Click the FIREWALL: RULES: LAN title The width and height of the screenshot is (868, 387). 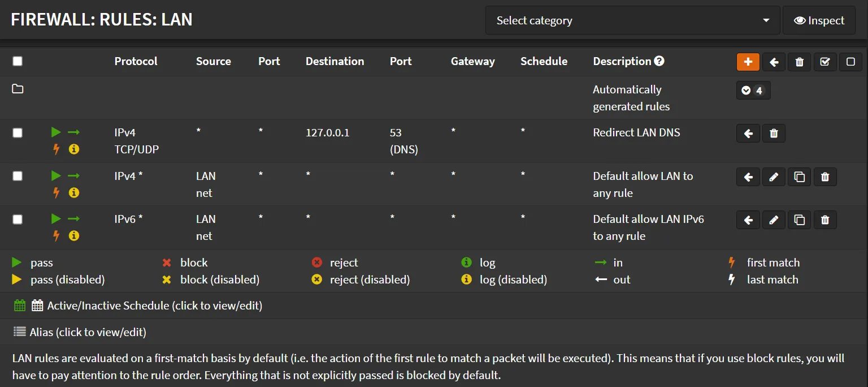[101, 19]
